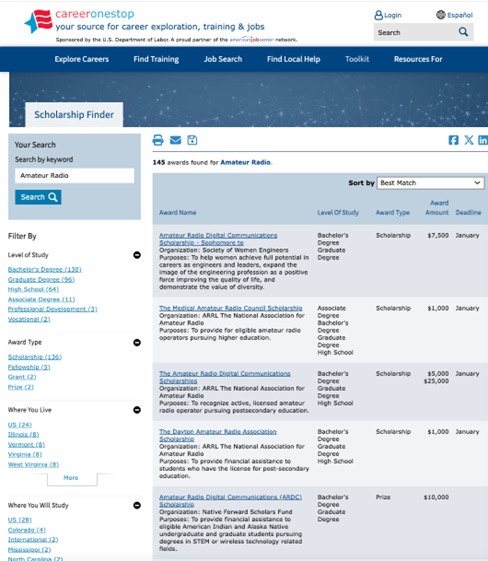This screenshot has width=488, height=561.
Task: Filter study location by Colorado (4)
Action: [27, 530]
